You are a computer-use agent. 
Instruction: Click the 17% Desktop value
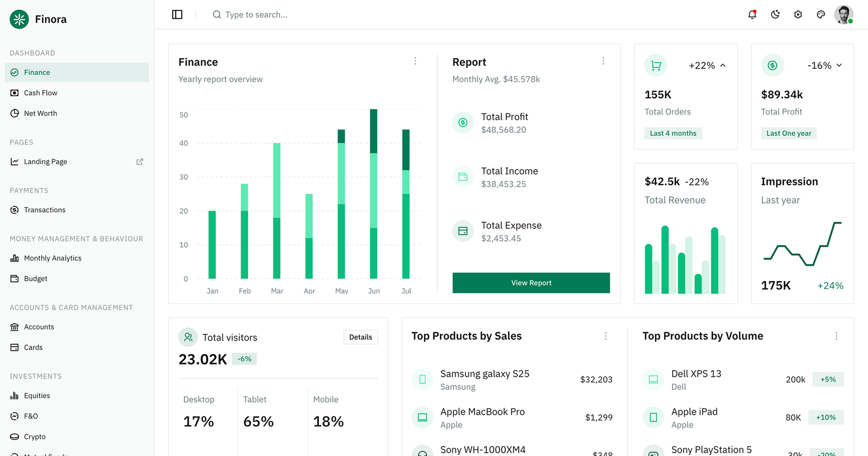(x=199, y=422)
